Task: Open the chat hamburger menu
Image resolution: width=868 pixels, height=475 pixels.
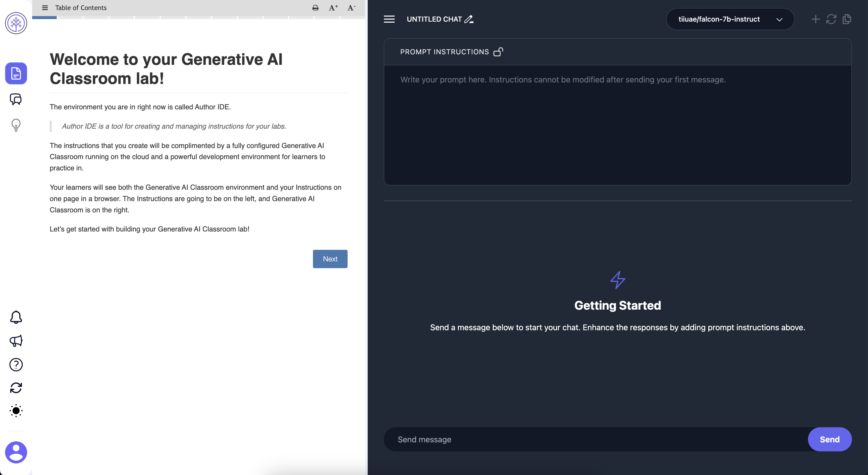Action: coord(389,19)
